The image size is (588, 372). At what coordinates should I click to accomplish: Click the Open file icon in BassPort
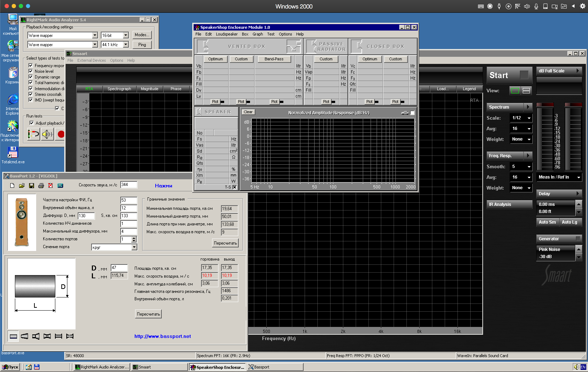22,186
